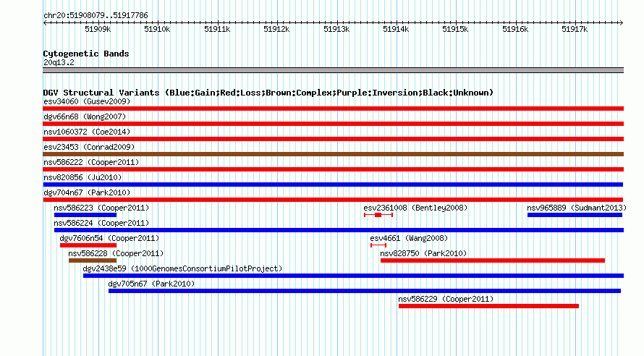
Task: Click the nsv965889 (Sudmant2013) blue bar
Action: click(575, 215)
